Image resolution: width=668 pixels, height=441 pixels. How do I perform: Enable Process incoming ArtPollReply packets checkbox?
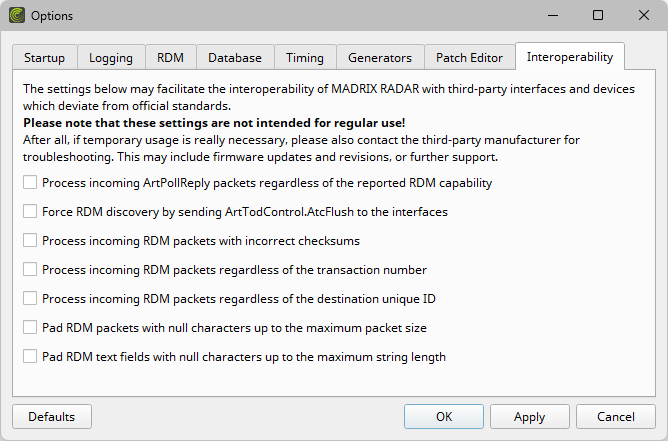[30, 182]
